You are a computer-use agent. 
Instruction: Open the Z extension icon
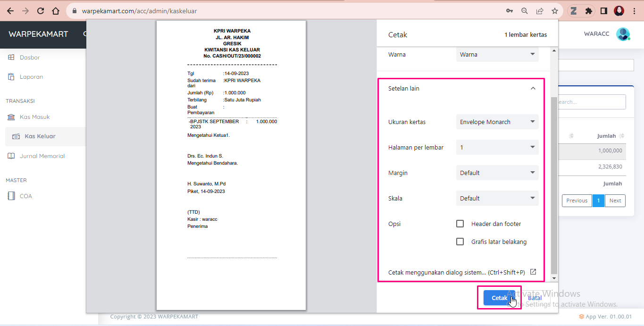(x=574, y=11)
